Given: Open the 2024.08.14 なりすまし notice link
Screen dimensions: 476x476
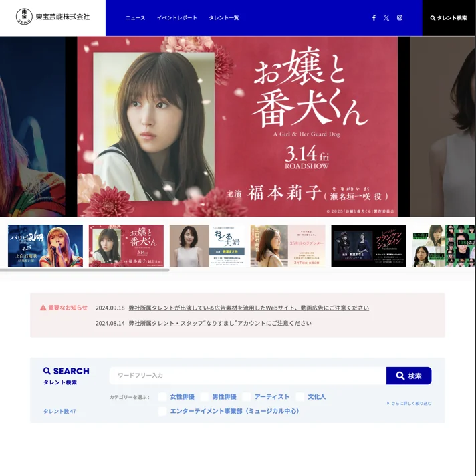Looking at the screenshot, I should (220, 323).
